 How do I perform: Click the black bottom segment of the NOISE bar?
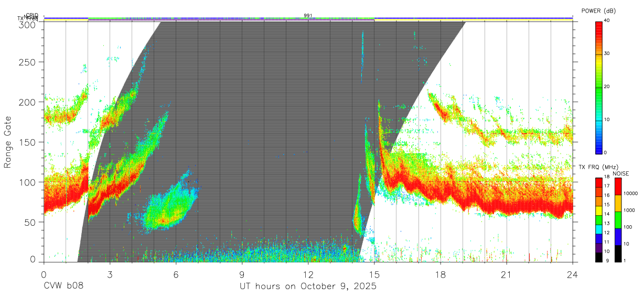pyautogui.click(x=618, y=254)
